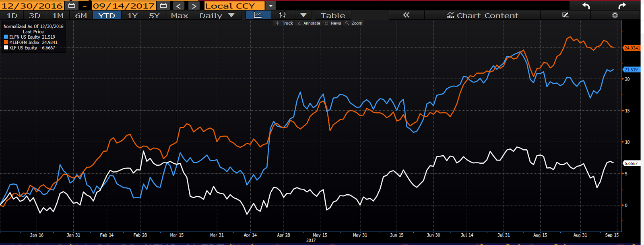Click the Local CCY currency field

[234, 6]
